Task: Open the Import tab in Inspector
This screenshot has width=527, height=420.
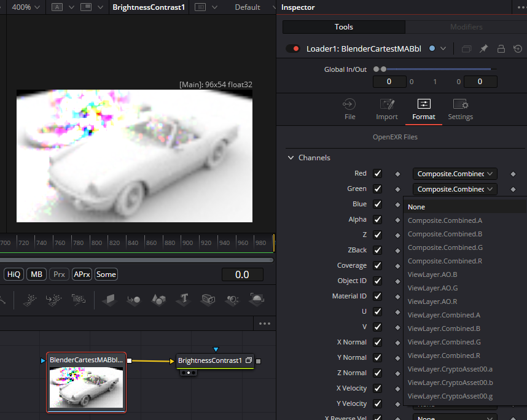Action: click(386, 109)
